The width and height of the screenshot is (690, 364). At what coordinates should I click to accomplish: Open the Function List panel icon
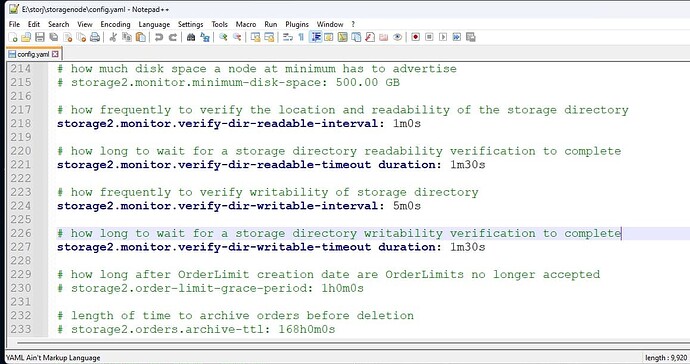(370, 37)
